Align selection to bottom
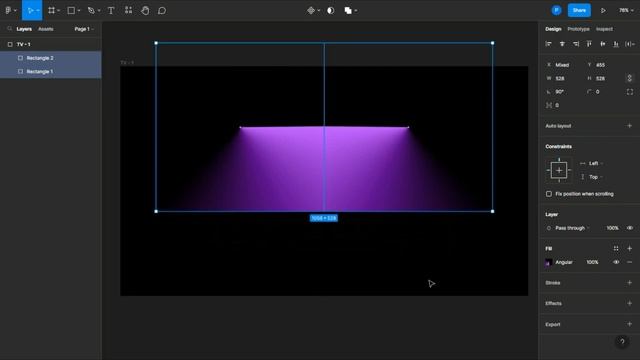This screenshot has height=360, width=640. click(616, 44)
